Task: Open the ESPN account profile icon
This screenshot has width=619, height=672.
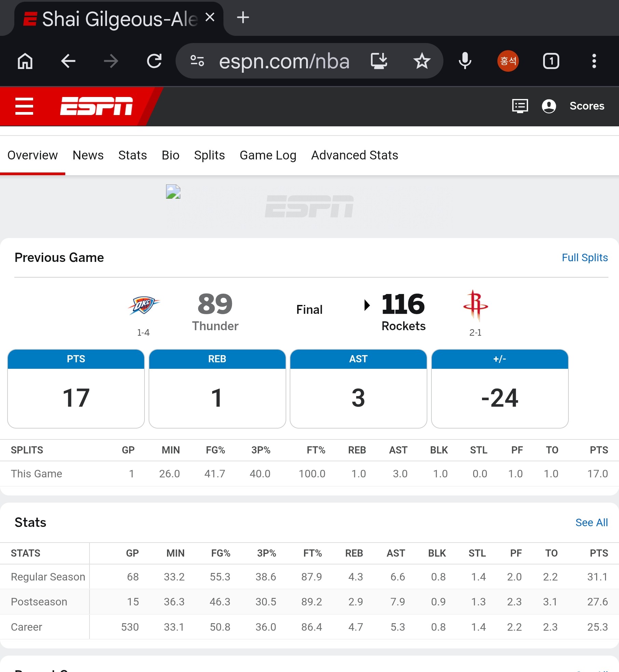Action: click(549, 106)
